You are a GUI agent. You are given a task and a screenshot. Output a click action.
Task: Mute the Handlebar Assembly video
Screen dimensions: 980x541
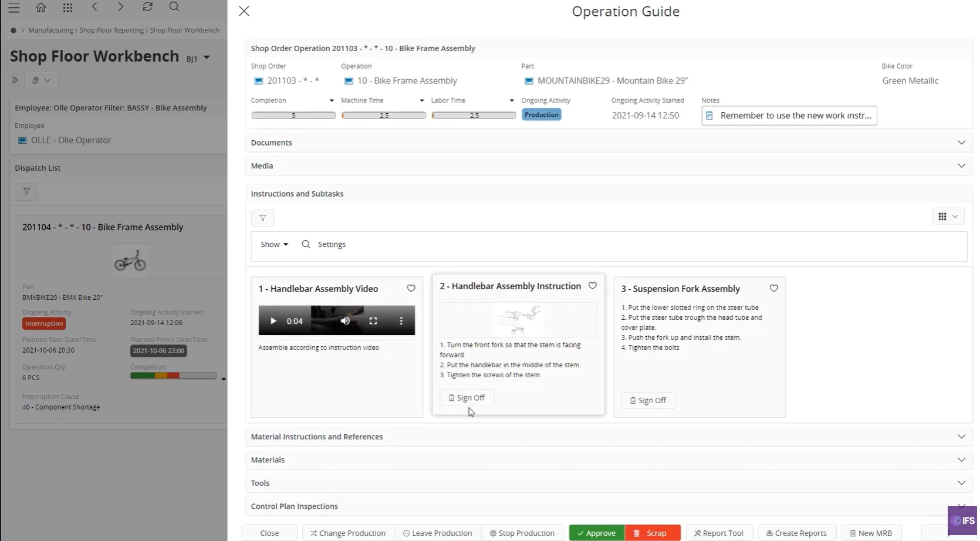345,321
